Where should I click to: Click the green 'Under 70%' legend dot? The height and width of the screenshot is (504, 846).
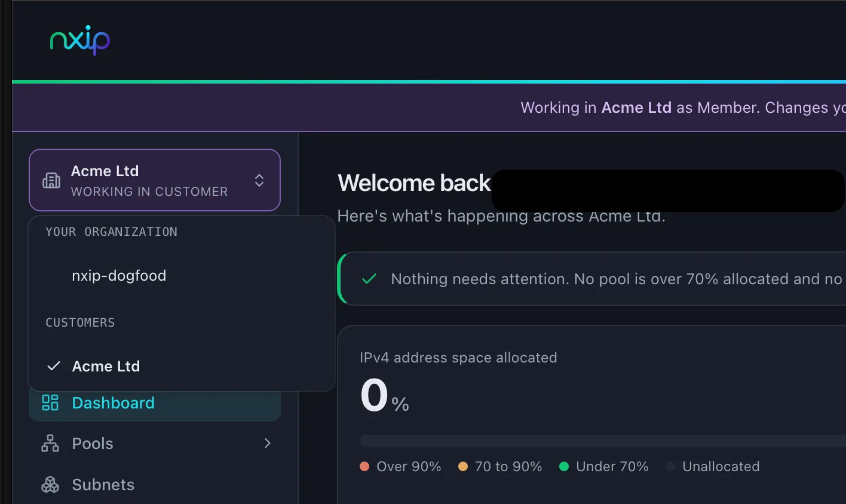[x=563, y=466]
